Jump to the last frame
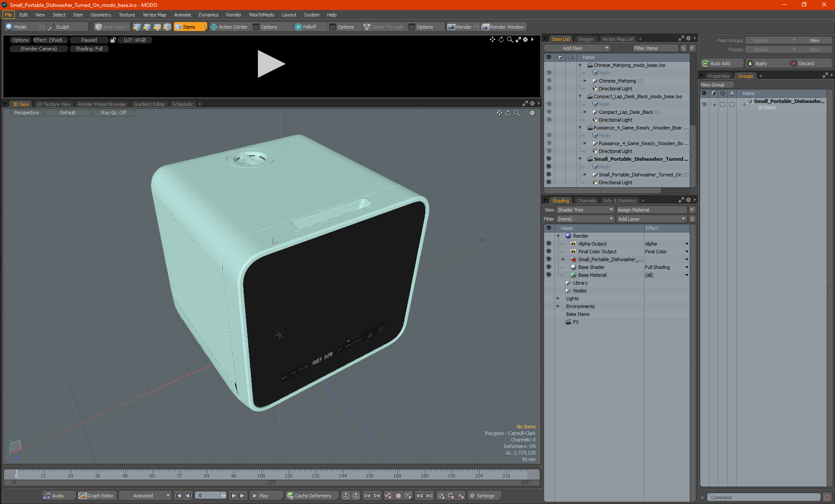This screenshot has width=835, height=504. [244, 496]
